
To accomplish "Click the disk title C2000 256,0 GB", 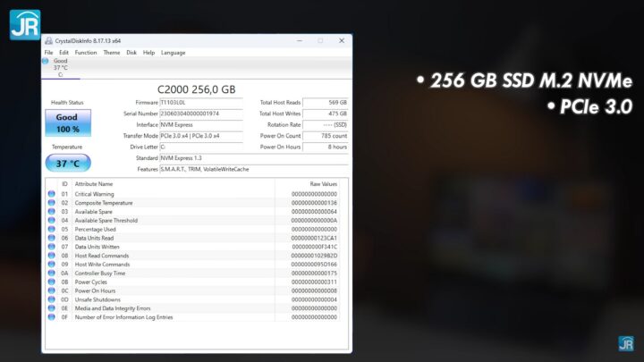I will click(x=196, y=89).
